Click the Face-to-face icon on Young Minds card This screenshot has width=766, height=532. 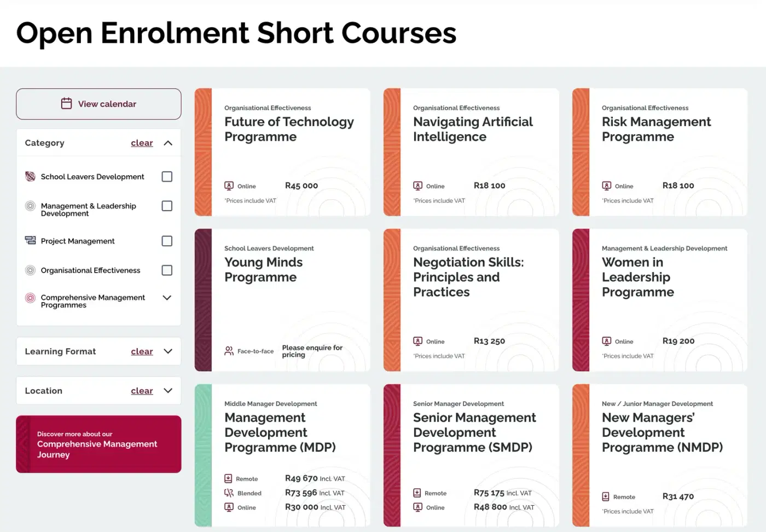point(229,351)
